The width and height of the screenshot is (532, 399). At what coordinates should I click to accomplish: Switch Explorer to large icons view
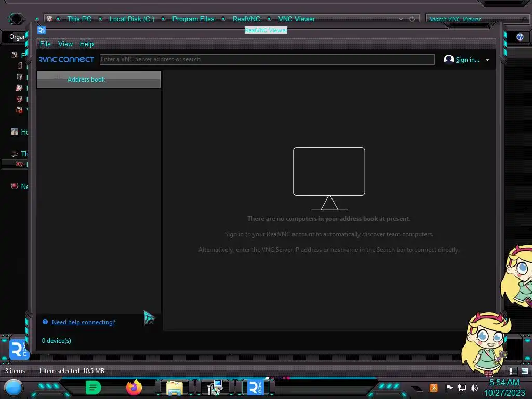(x=525, y=371)
